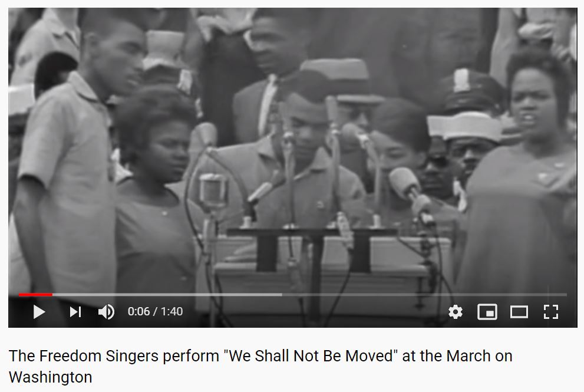584x392 pixels.
Task: Switch to the miniplayer view
Action: 487,312
